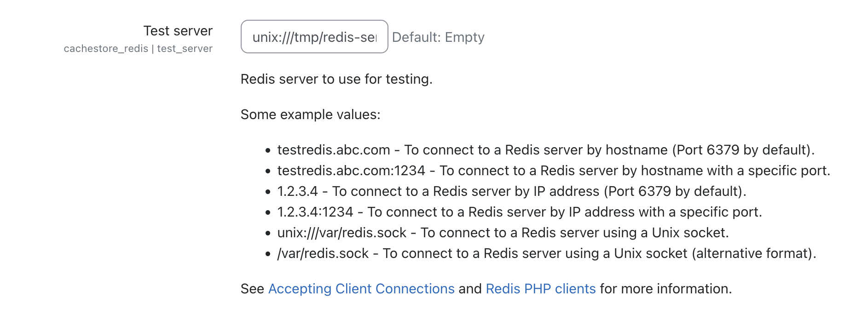The width and height of the screenshot is (868, 309).
Task: Select the 'test_server' identifier text
Action: (x=185, y=49)
